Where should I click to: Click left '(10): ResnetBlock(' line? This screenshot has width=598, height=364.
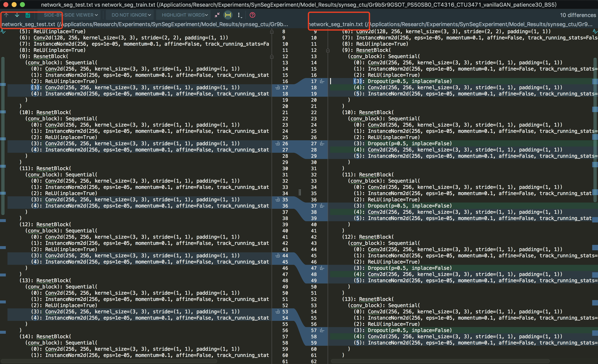point(45,112)
